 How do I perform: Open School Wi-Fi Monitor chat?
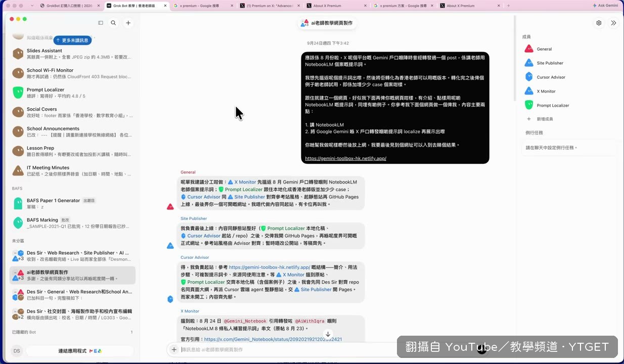click(x=73, y=73)
